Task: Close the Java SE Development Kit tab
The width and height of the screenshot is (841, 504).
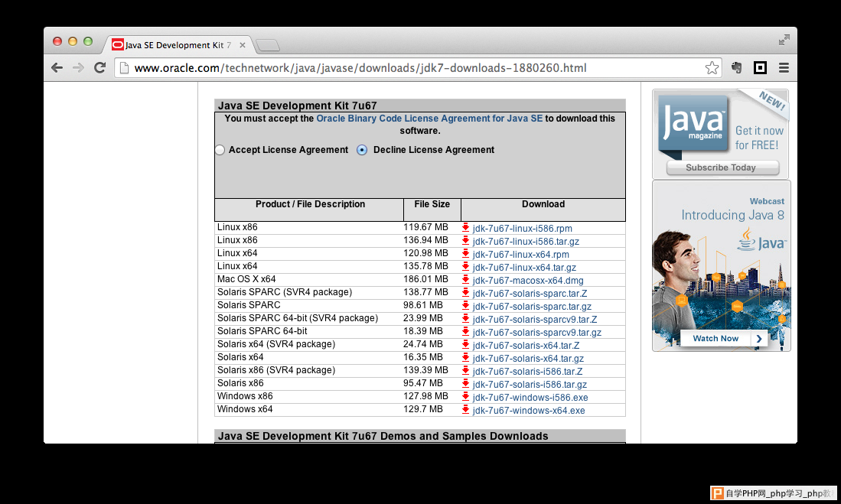Action: pos(243,45)
